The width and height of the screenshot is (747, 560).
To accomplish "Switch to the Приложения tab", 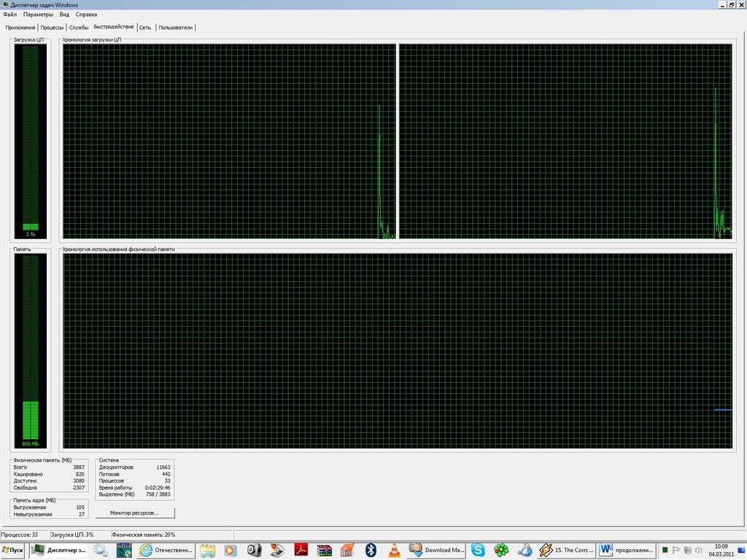I will [x=20, y=28].
